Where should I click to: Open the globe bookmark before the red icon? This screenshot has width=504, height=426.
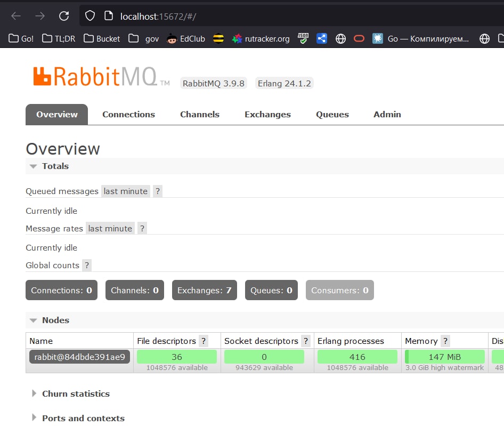coord(341,38)
